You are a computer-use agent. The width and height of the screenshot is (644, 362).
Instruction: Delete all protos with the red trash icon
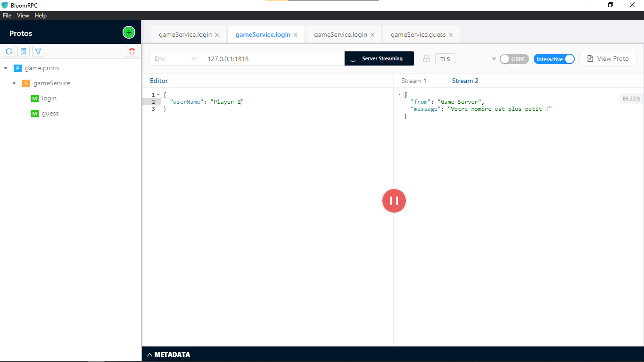pyautogui.click(x=132, y=51)
